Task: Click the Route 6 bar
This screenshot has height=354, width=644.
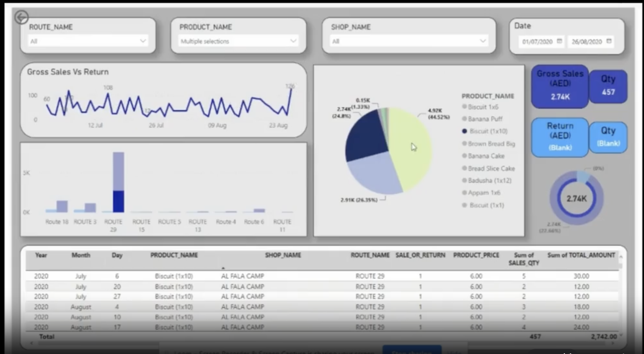Action: pos(259,210)
